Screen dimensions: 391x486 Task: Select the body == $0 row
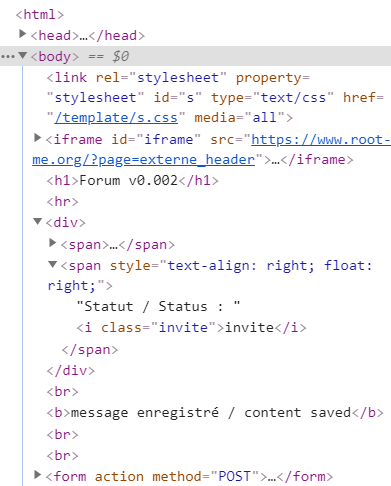[195, 56]
